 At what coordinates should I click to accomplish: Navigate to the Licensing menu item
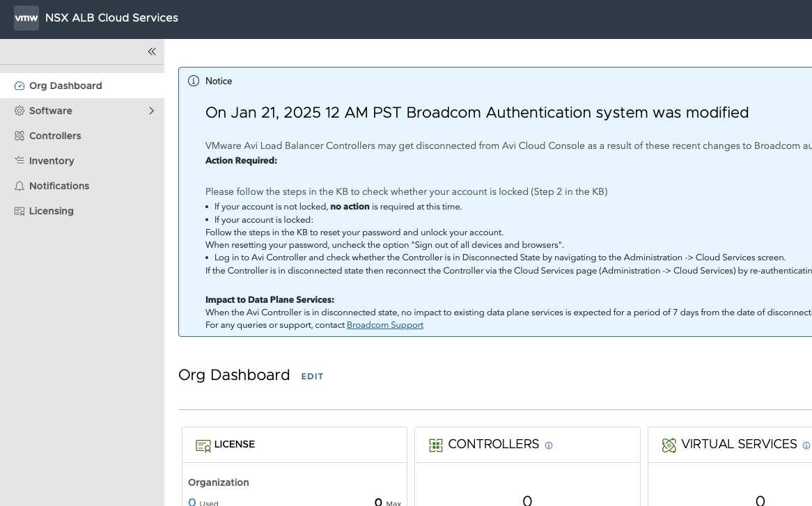(82, 211)
